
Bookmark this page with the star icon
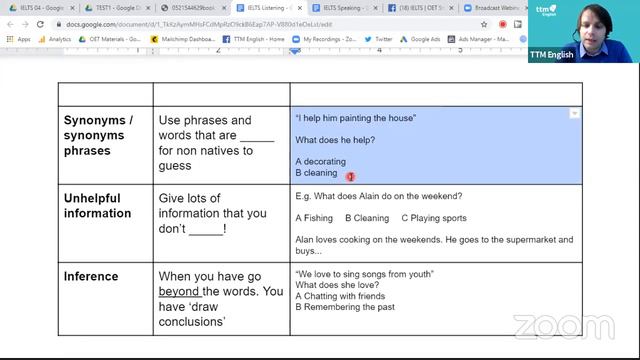(484, 24)
